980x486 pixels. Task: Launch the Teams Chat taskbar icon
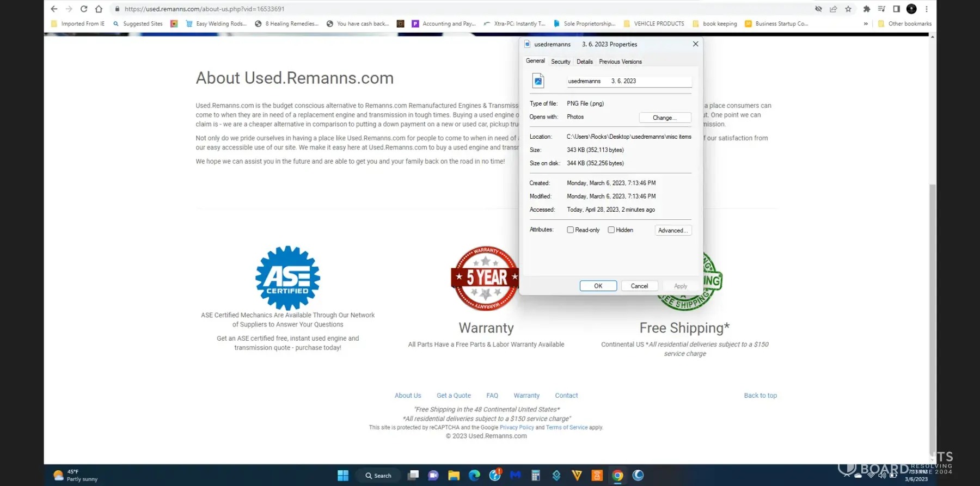click(x=433, y=476)
